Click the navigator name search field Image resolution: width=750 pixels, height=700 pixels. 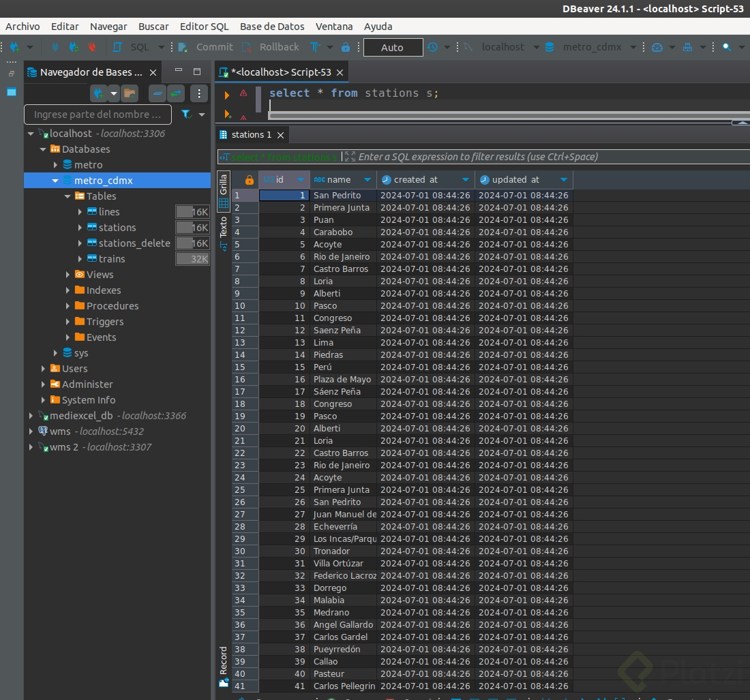click(99, 115)
